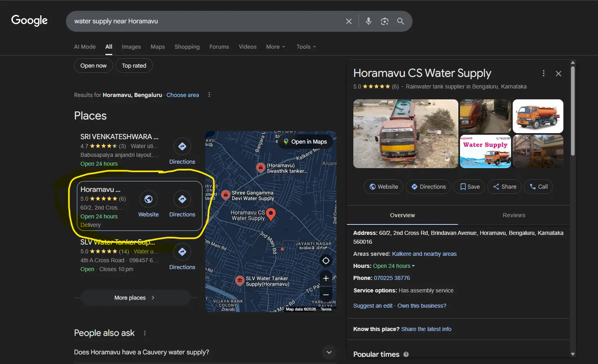Zoom out on the map

[326, 294]
